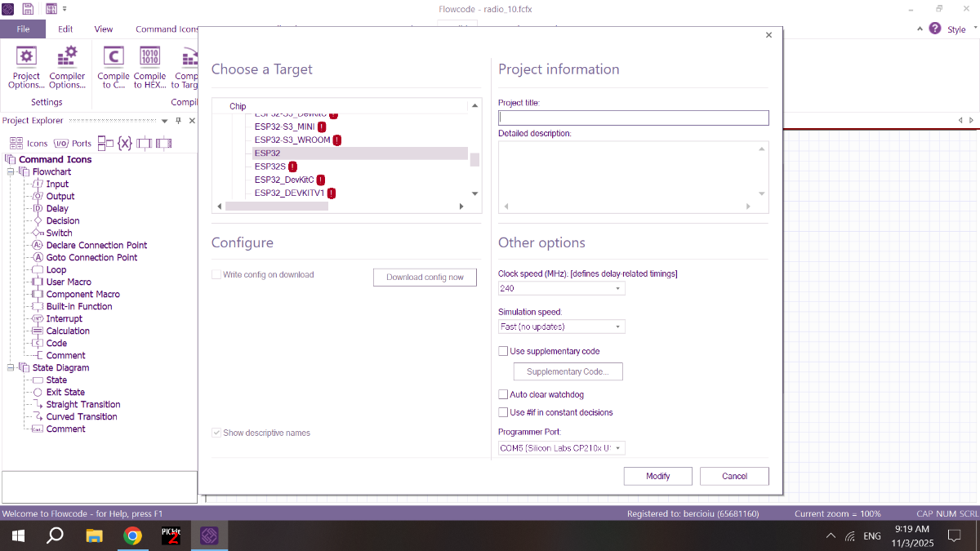Select the Calculation command icon

pos(67,331)
